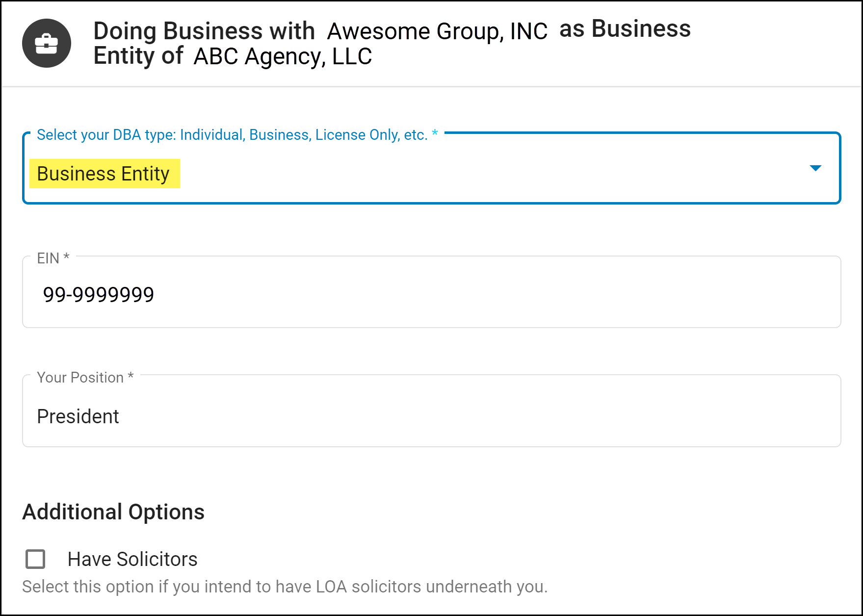Click the Entity of heading text
The height and width of the screenshot is (616, 863).
tap(138, 55)
